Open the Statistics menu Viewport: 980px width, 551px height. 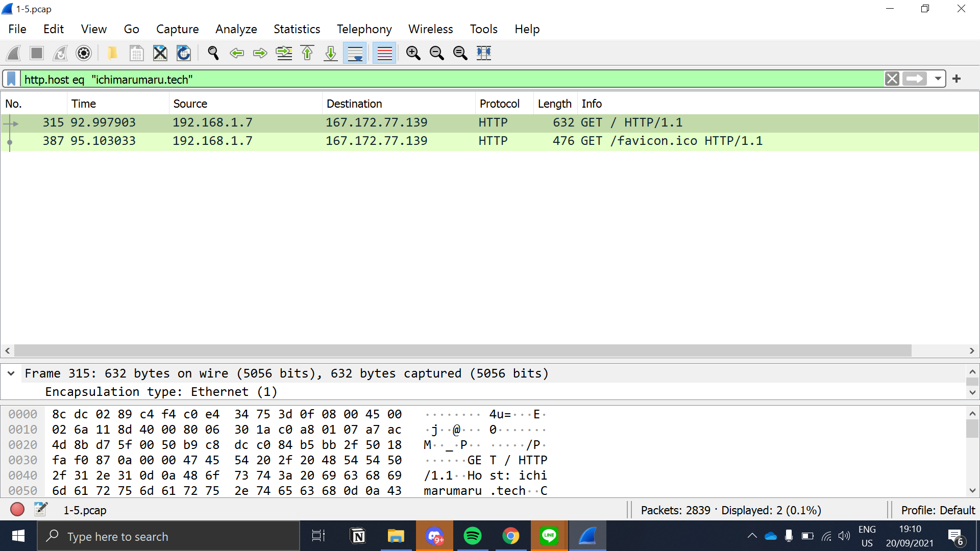pos(297,29)
